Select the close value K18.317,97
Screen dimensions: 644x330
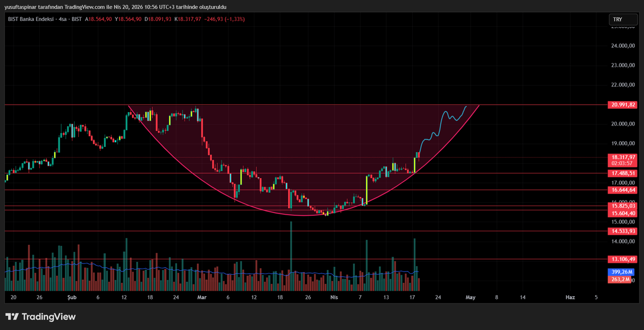pyautogui.click(x=188, y=19)
